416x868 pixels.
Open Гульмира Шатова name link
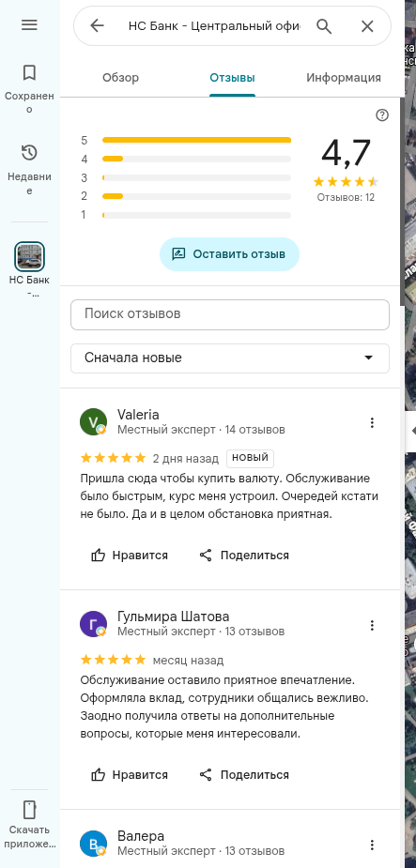coord(173,617)
